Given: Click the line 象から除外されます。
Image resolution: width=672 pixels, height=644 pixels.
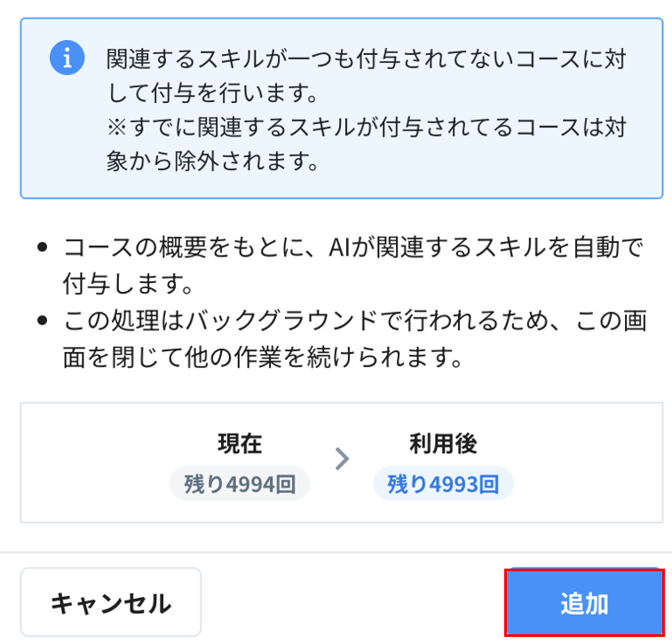Looking at the screenshot, I should click(211, 162).
